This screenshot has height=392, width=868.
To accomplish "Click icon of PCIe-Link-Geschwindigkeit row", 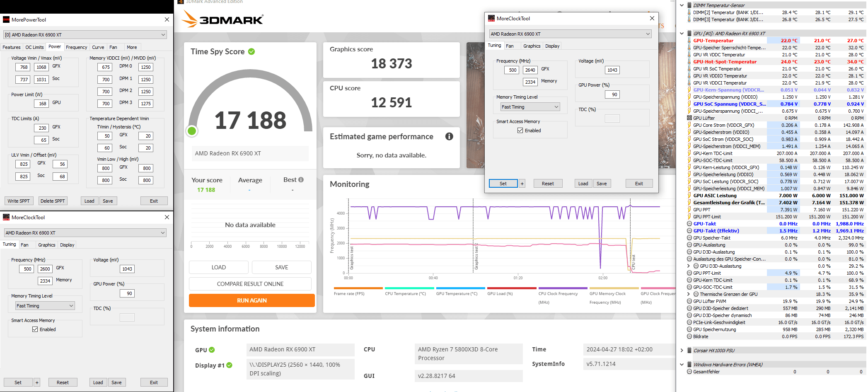I will point(689,322).
